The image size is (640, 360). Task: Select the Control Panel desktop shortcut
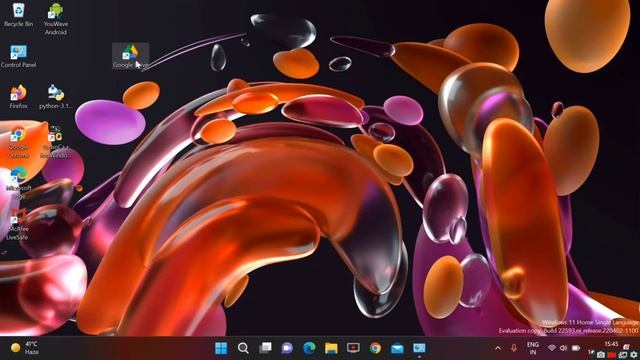click(x=18, y=56)
